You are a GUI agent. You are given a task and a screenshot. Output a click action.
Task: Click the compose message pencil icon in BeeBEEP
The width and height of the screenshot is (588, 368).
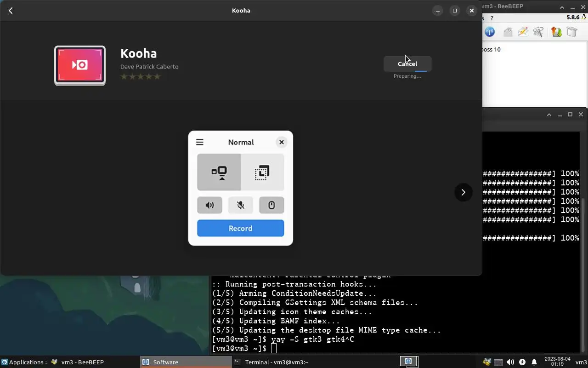(523, 32)
